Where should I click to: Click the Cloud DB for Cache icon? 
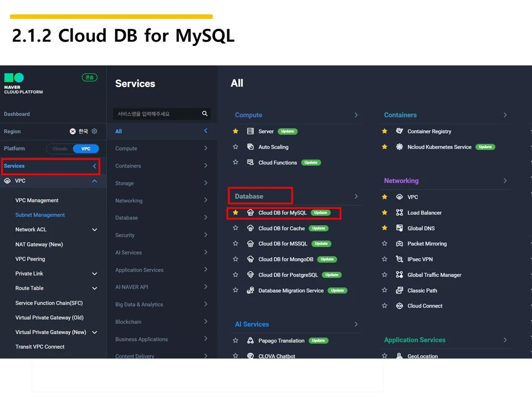250,228
